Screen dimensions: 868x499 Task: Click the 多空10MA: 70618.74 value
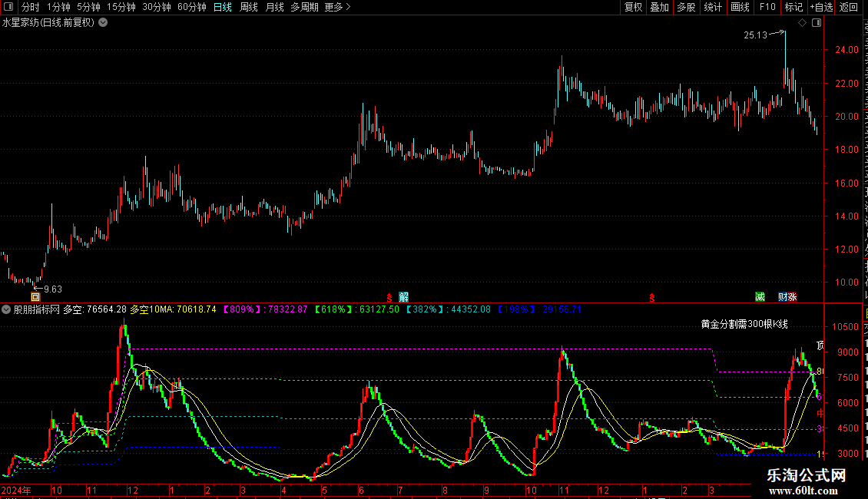174,310
